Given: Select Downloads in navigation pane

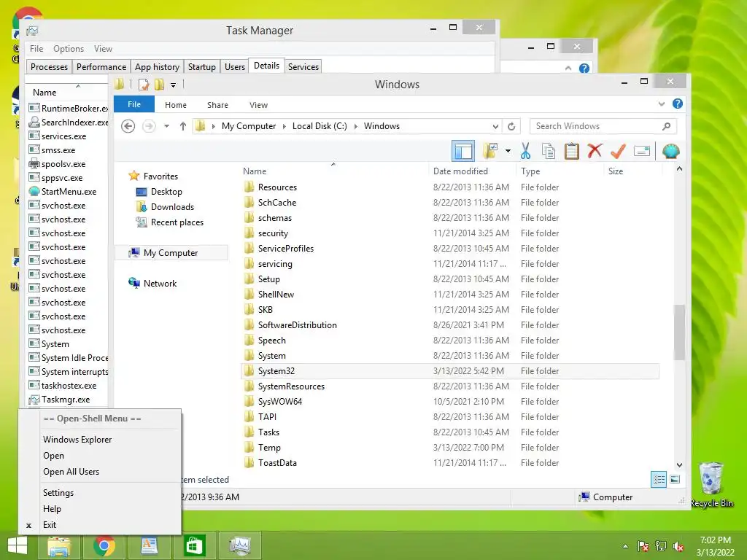Looking at the screenshot, I should click(172, 206).
